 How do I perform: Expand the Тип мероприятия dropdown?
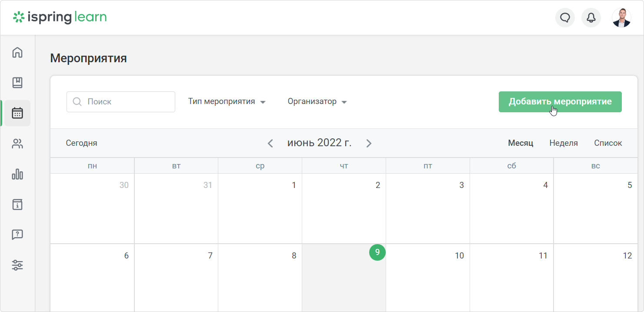(227, 102)
